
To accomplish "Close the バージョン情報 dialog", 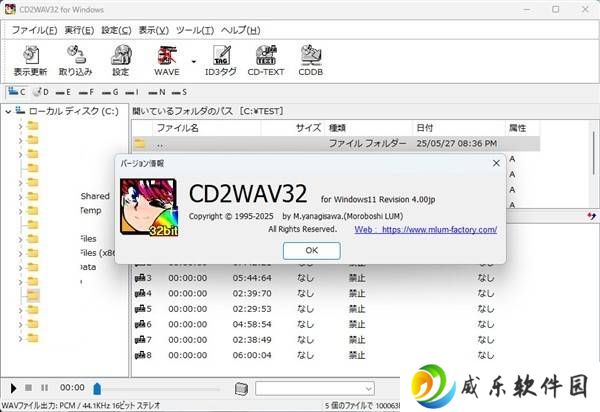I will [496, 163].
